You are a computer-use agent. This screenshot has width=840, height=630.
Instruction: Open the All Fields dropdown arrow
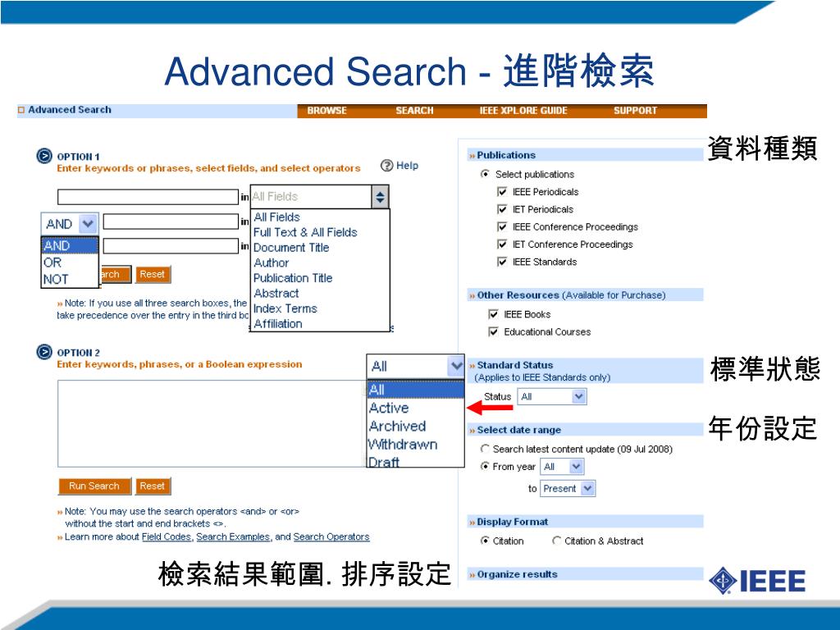379,197
